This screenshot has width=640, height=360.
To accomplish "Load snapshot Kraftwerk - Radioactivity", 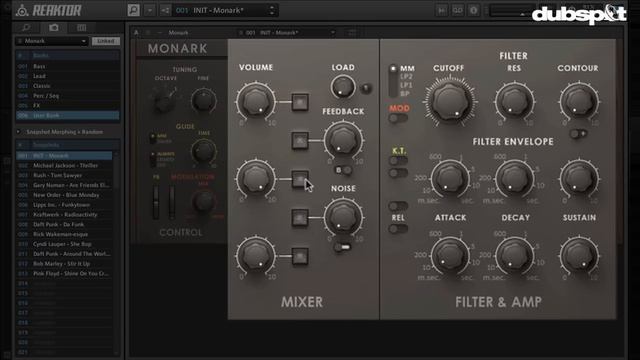I will (64, 214).
